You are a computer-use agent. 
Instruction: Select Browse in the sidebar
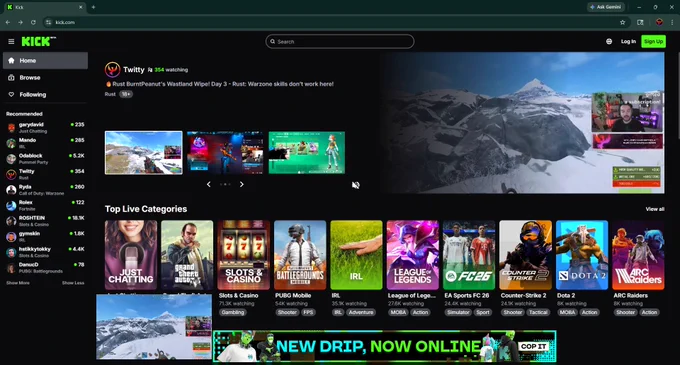pos(45,78)
